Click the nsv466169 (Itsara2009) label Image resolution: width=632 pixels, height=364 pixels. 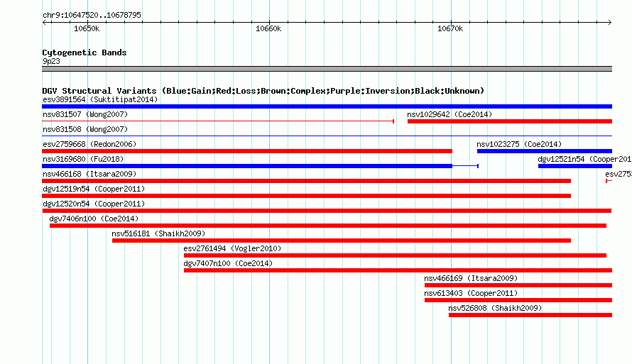471,278
